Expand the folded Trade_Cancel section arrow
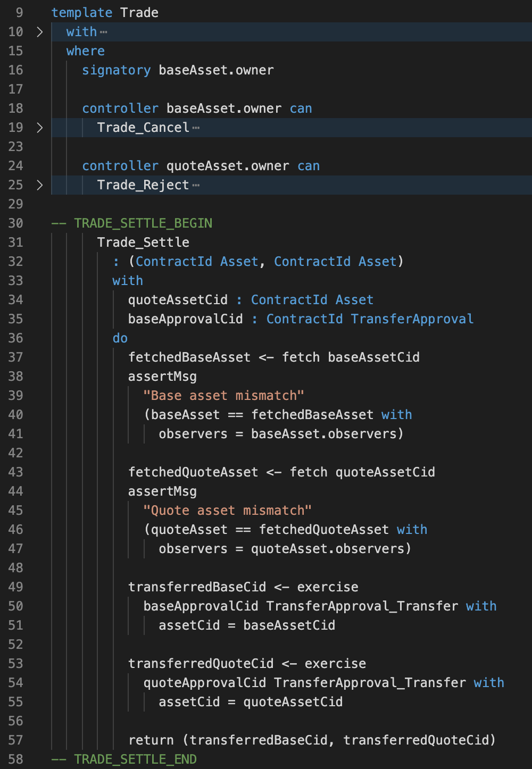The image size is (532, 769). [39, 128]
